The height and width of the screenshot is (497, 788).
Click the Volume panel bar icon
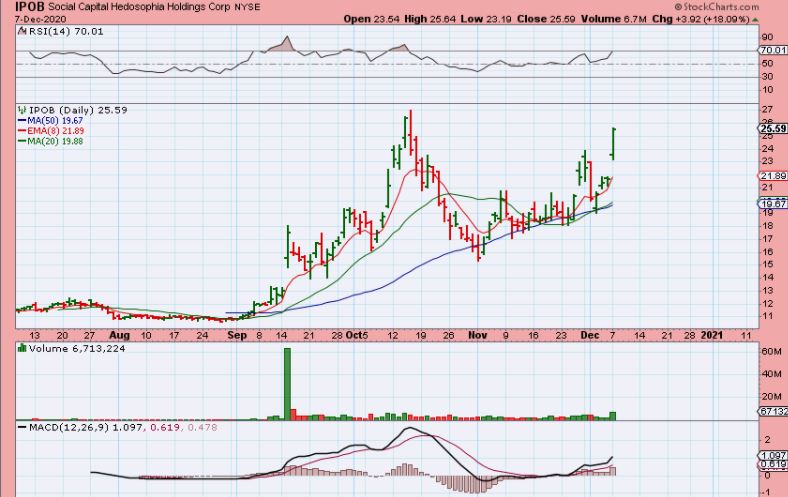23,348
